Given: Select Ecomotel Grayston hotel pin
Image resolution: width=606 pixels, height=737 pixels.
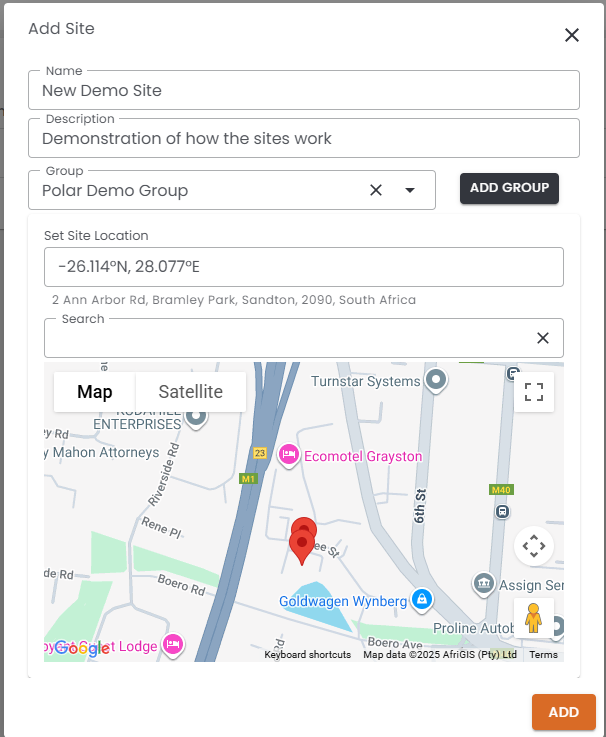Looking at the screenshot, I should point(289,455).
